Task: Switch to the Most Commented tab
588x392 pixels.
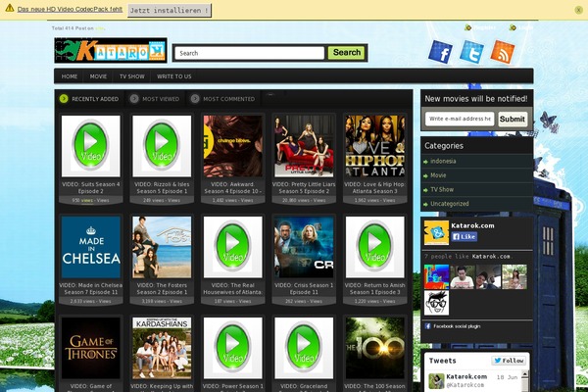Action: [x=222, y=99]
